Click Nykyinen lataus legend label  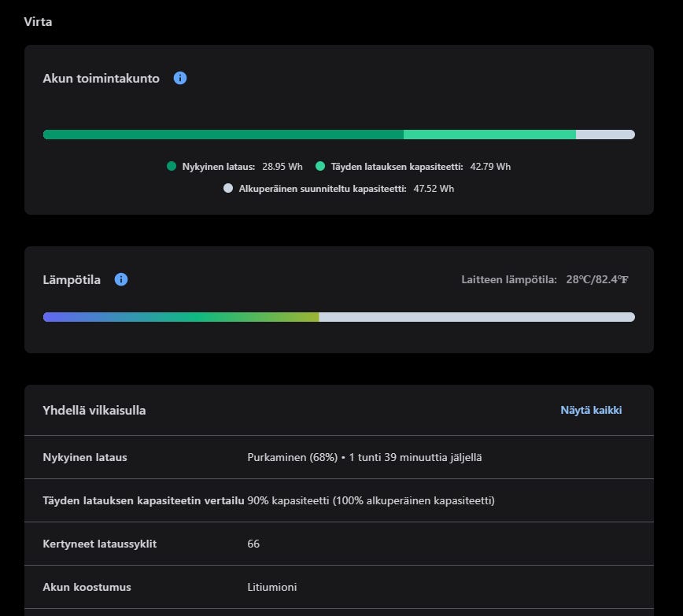tap(219, 167)
